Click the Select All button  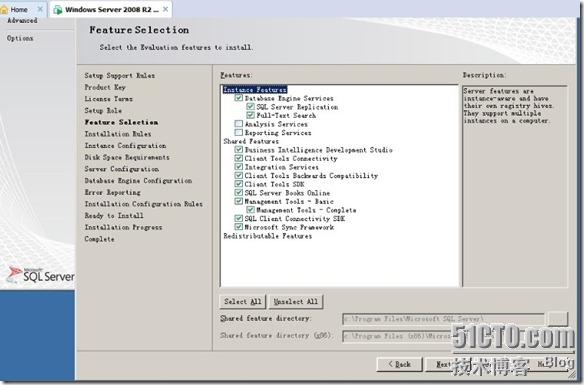tap(243, 302)
